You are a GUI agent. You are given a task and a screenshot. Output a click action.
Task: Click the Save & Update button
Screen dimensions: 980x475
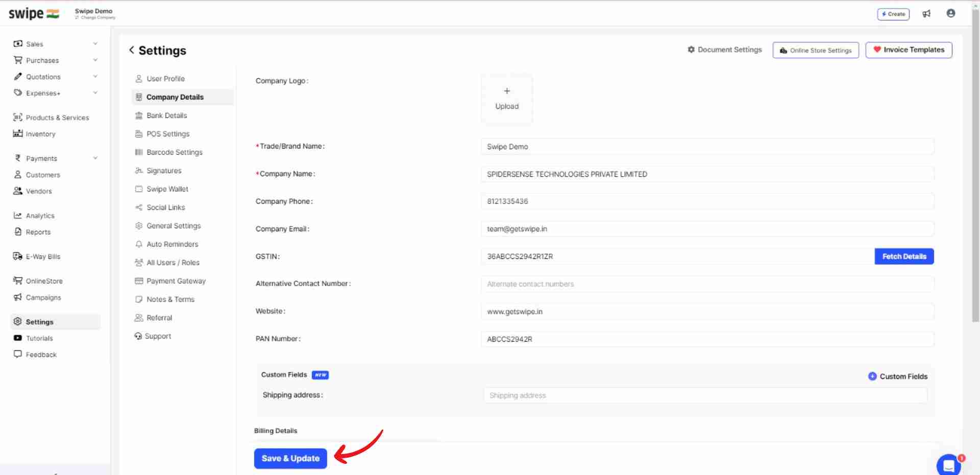click(290, 459)
